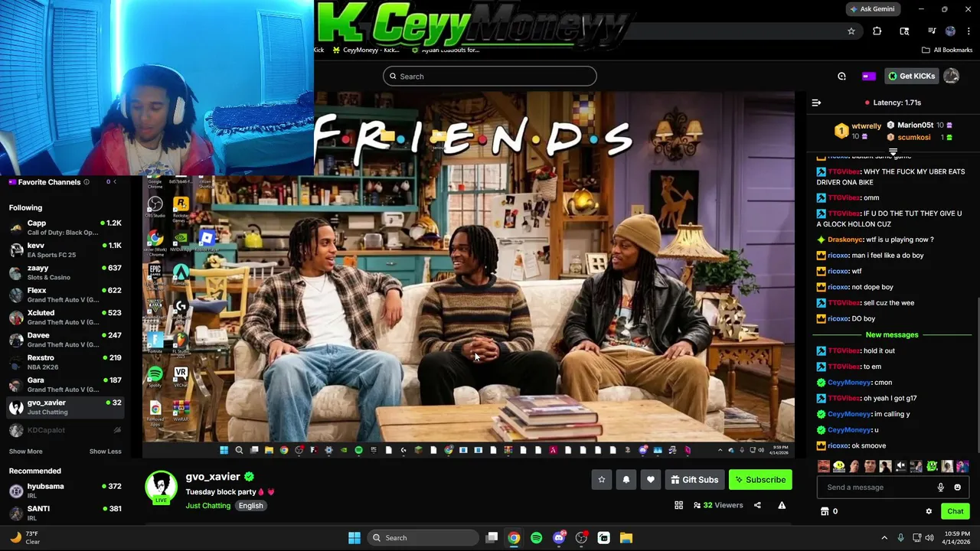980x551 pixels.
Task: Click the muted speaker quick emote
Action: click(901, 466)
